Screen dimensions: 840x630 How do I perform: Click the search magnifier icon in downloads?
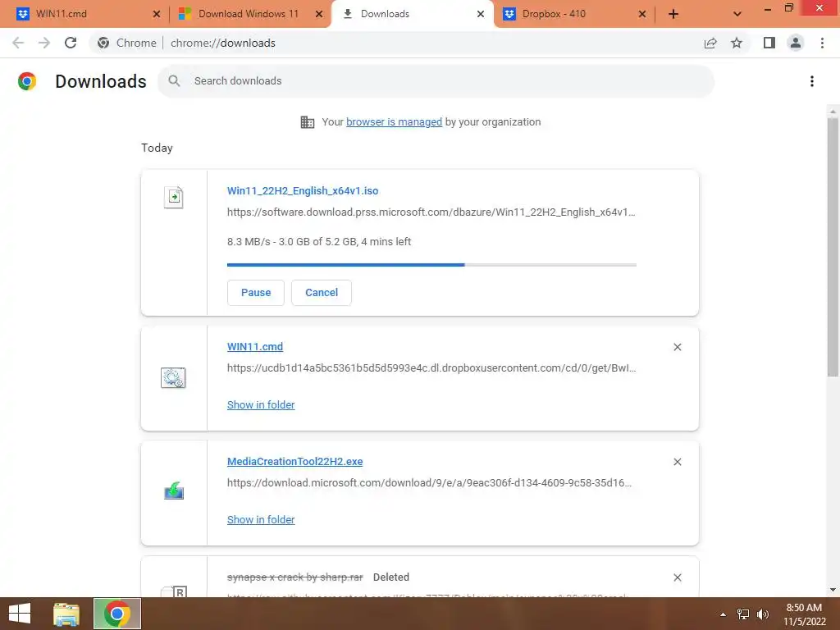coord(174,81)
